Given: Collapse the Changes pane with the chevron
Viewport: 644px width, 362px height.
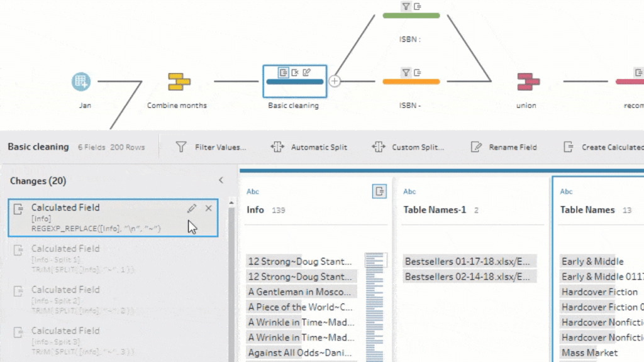Looking at the screenshot, I should tap(221, 180).
